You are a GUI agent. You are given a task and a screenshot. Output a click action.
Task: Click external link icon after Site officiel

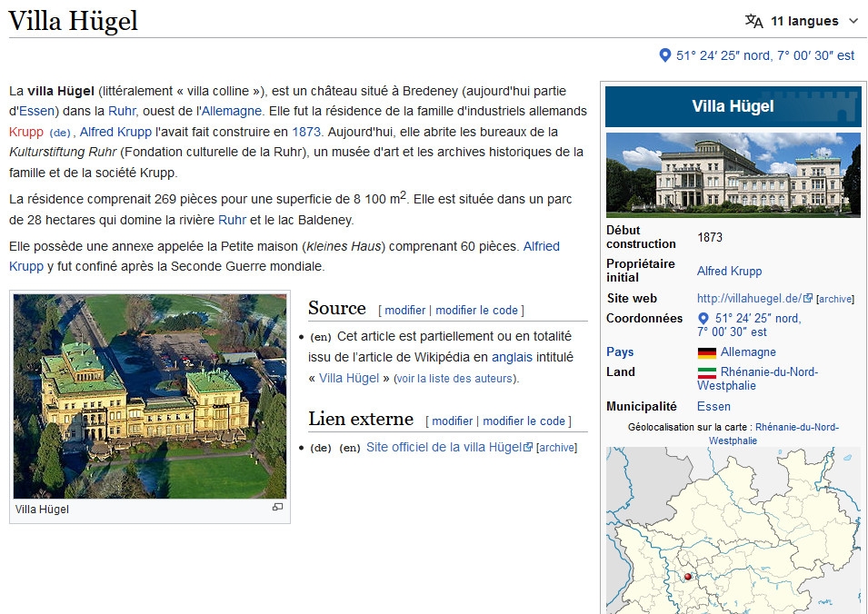tap(528, 448)
